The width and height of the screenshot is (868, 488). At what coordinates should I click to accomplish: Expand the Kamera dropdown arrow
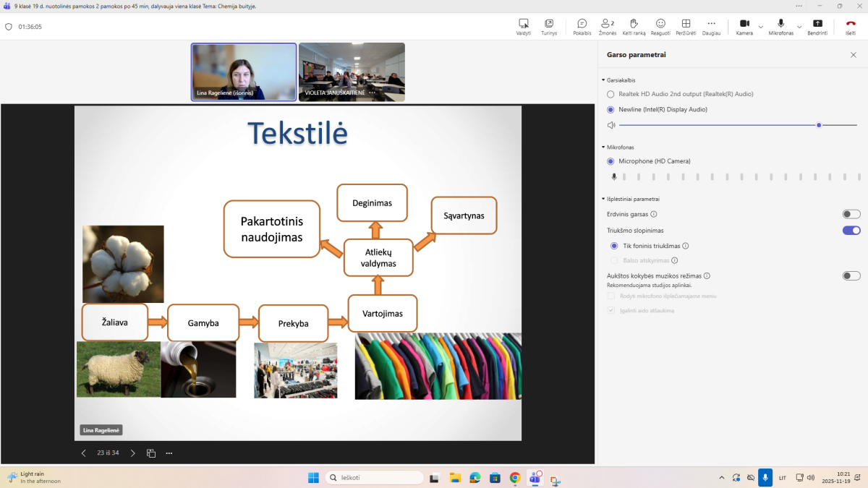tap(760, 27)
